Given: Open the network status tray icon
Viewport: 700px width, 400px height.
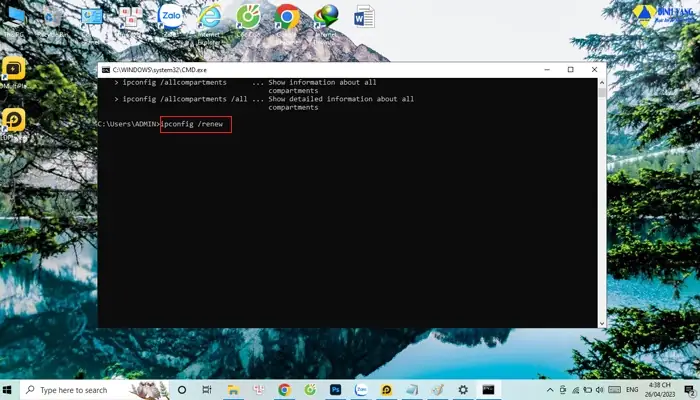Looking at the screenshot, I should click(x=575, y=390).
